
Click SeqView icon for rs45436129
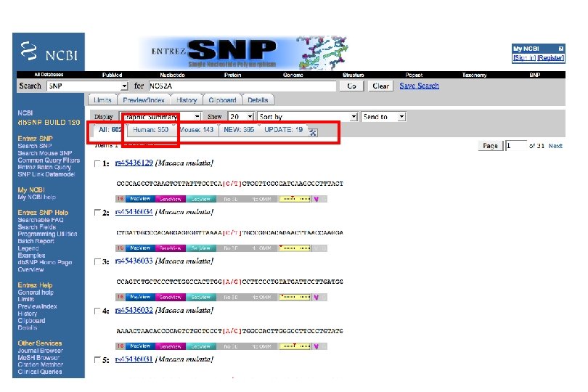point(200,199)
